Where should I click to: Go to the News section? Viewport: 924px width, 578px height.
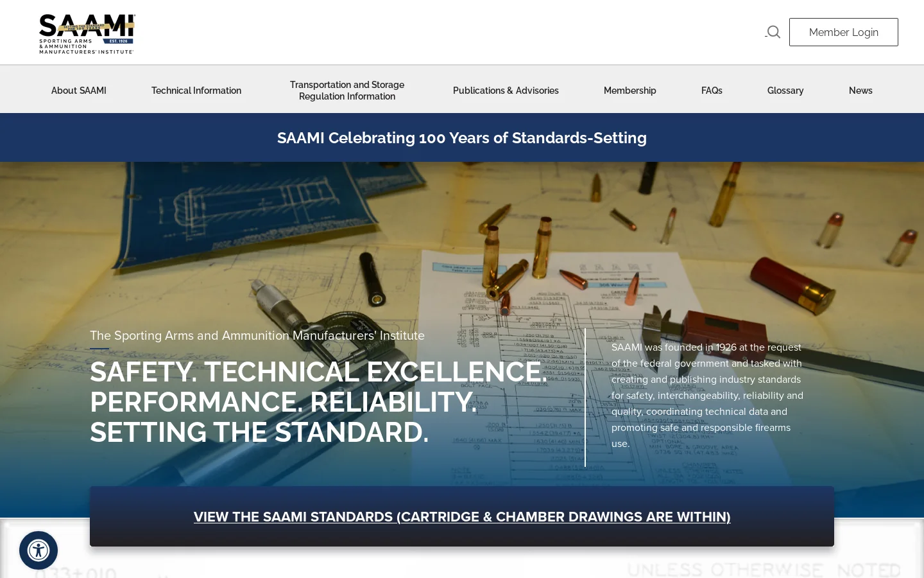pos(860,91)
